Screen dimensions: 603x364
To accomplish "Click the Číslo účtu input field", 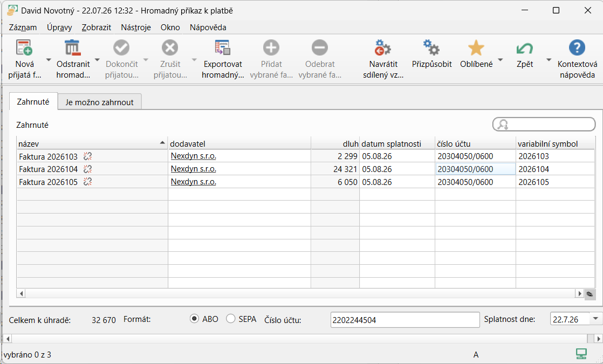I will tap(405, 320).
